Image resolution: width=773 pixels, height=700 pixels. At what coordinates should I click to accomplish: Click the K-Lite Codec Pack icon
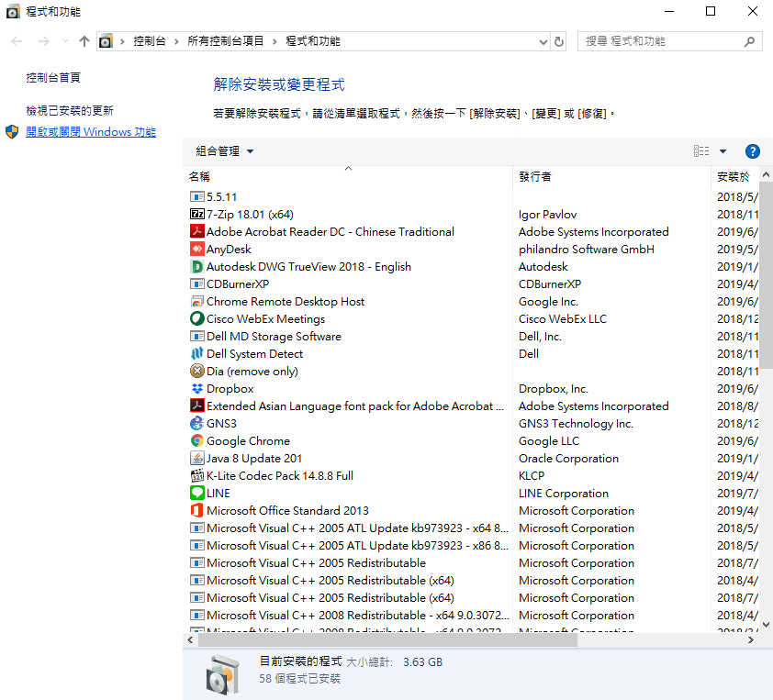click(196, 476)
